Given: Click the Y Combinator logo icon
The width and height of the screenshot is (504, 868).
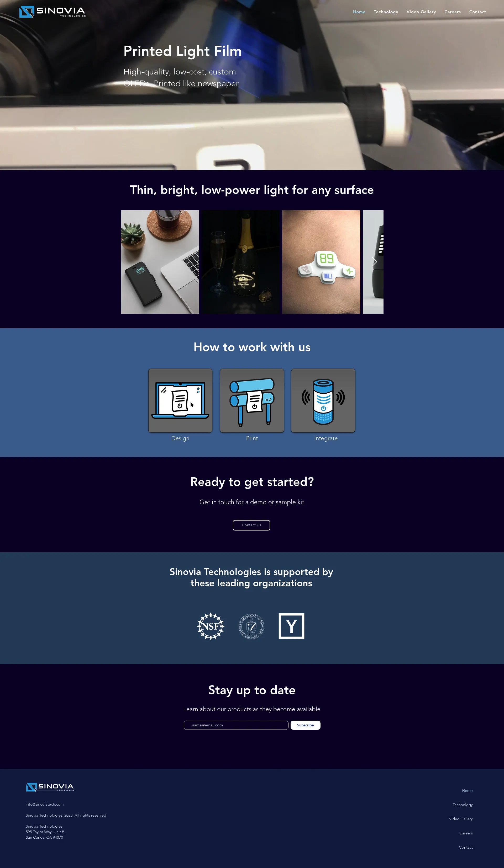Looking at the screenshot, I should pyautogui.click(x=292, y=625).
